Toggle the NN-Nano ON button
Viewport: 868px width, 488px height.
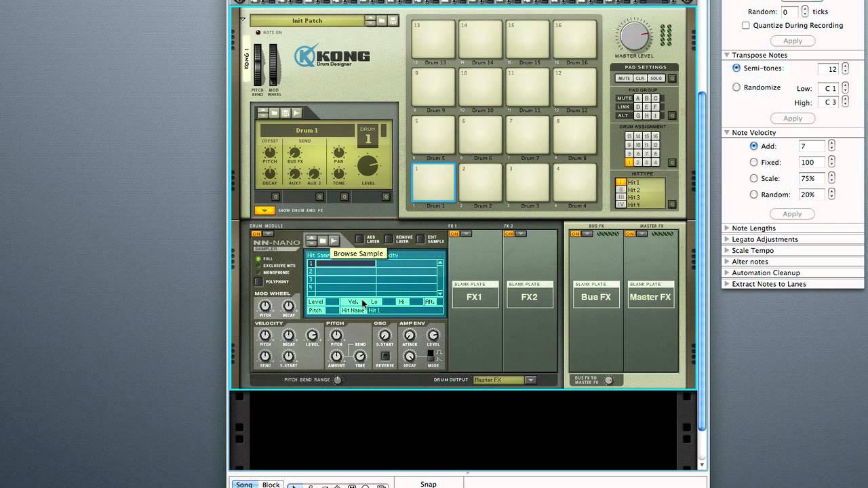pos(257,234)
